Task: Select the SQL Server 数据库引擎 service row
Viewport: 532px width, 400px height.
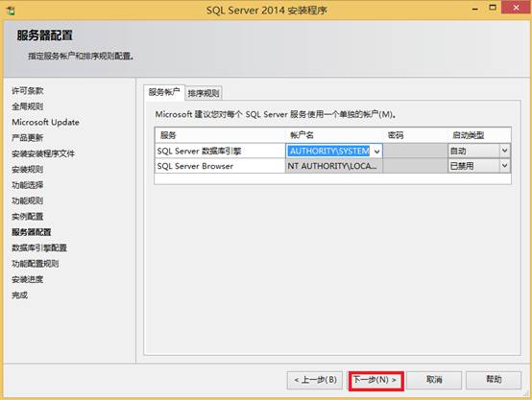Action: [220, 151]
